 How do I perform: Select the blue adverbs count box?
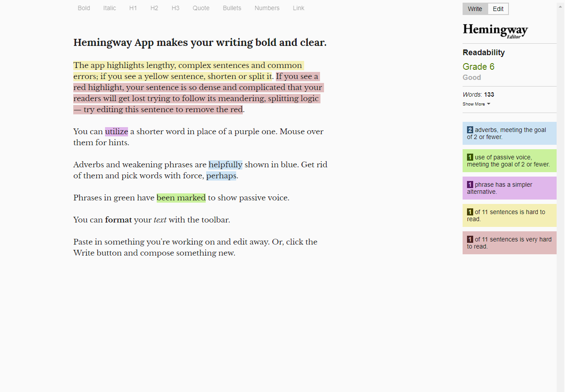coord(509,133)
